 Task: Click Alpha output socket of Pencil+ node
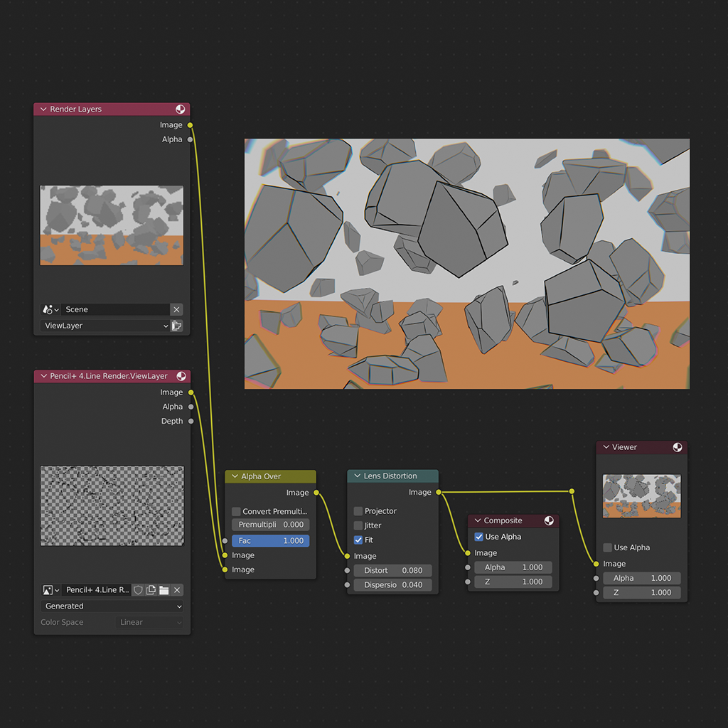tap(191, 407)
